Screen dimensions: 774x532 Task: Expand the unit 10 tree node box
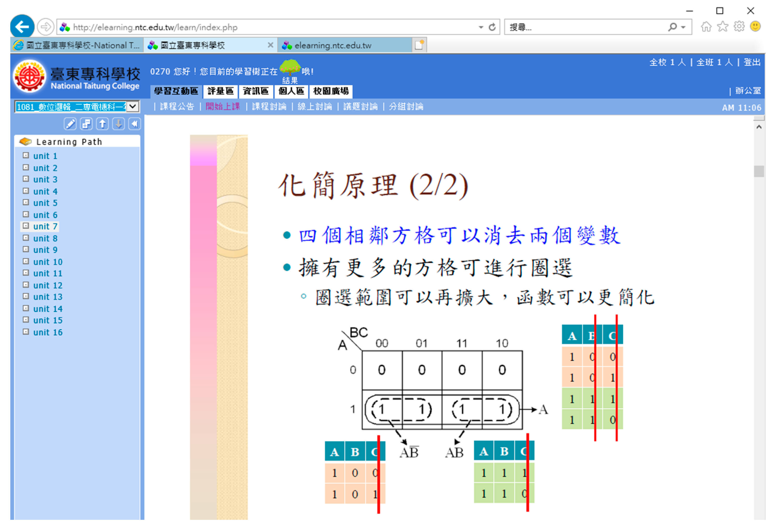coord(26,261)
